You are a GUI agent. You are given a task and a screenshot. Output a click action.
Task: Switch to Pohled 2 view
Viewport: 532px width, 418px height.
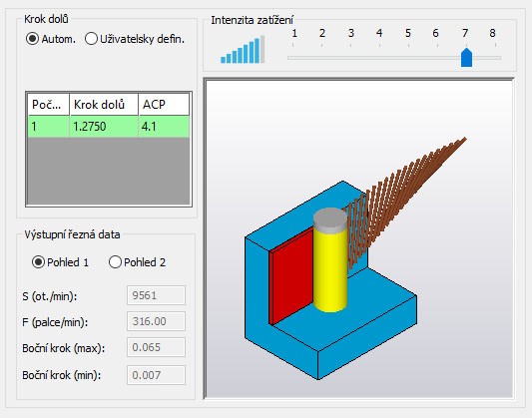(115, 262)
